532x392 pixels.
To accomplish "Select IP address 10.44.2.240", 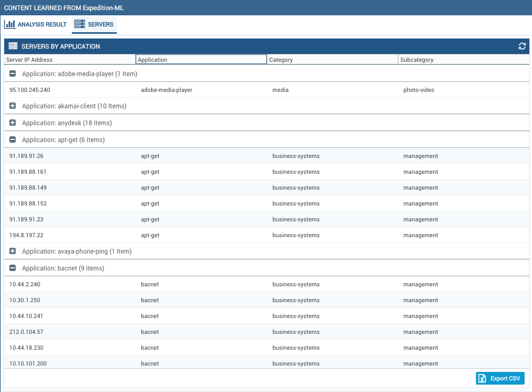I will (25, 284).
